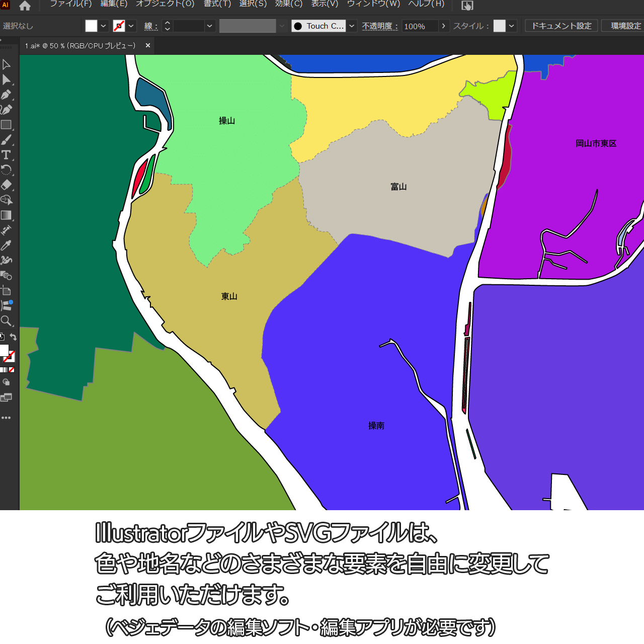Open the オブジェクト(O) menu
The width and height of the screenshot is (644, 644).
click(165, 4)
